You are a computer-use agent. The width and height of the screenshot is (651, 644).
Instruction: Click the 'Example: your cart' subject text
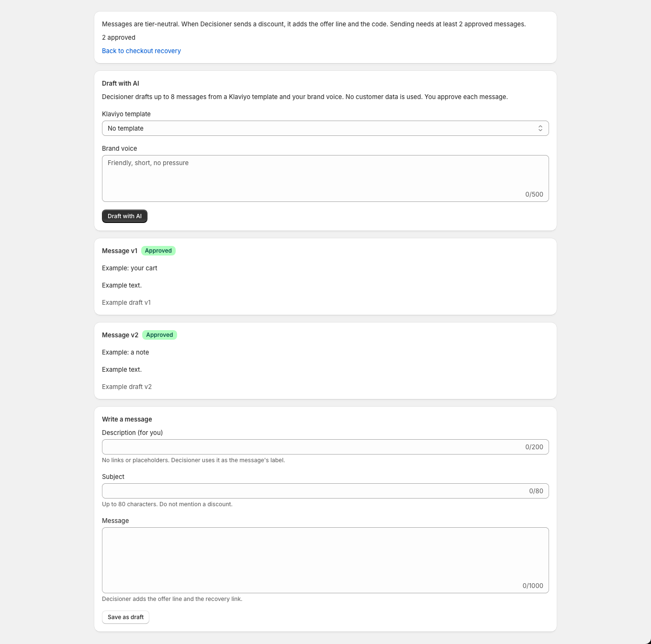click(x=130, y=268)
